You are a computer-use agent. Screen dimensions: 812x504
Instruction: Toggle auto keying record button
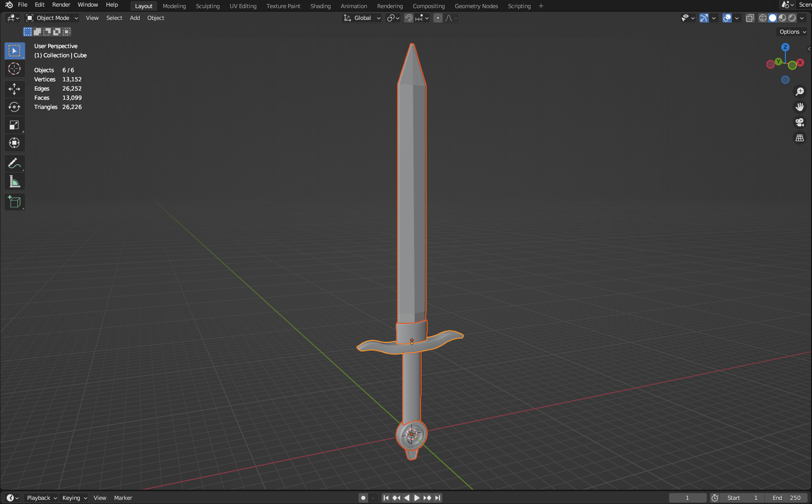[363, 498]
